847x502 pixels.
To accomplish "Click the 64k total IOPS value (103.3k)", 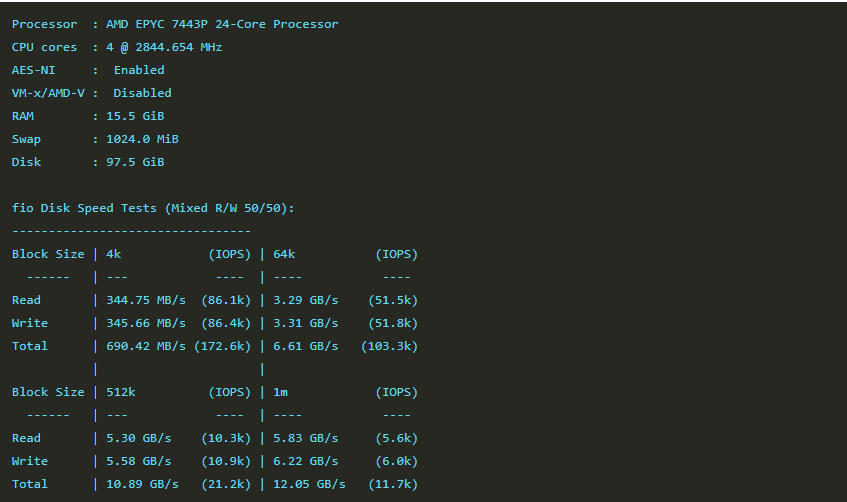I will 393,346.
